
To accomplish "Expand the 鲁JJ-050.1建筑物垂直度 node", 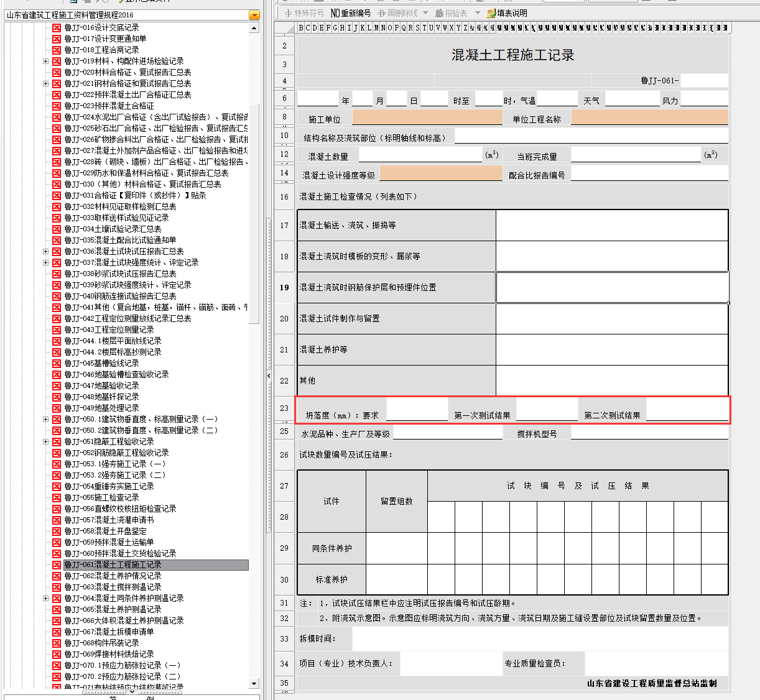I will coord(45,419).
